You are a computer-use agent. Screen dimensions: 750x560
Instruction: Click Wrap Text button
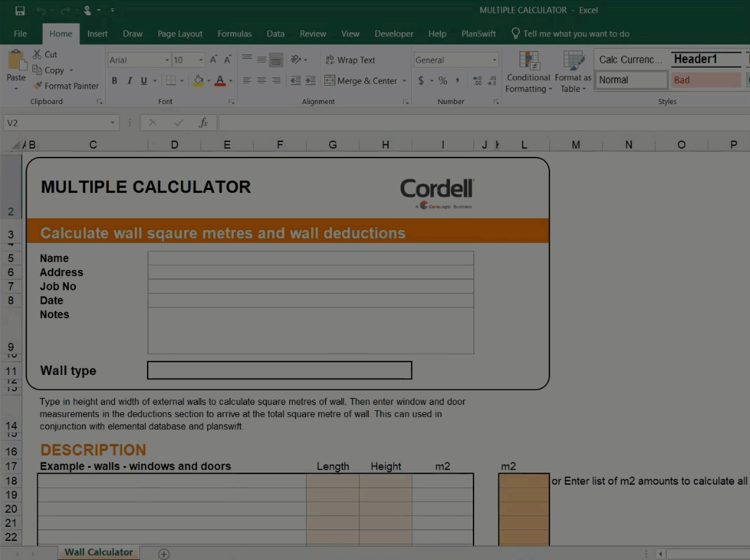click(350, 60)
